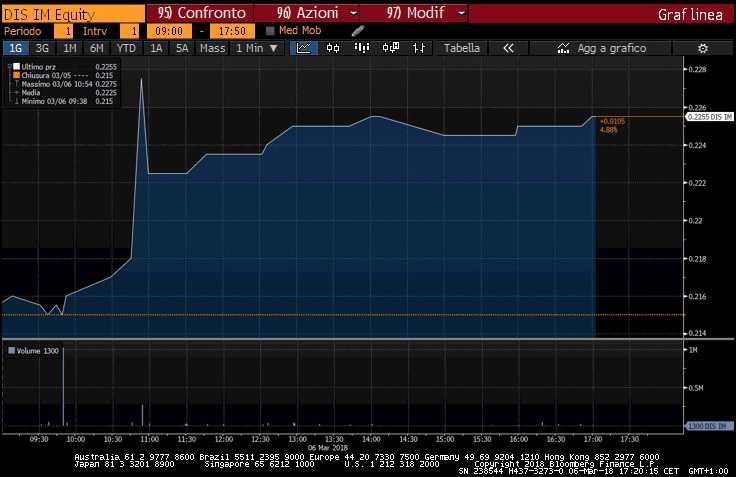Switch to the YTD period tab
Viewport: 736px width, 477px height.
pos(126,48)
